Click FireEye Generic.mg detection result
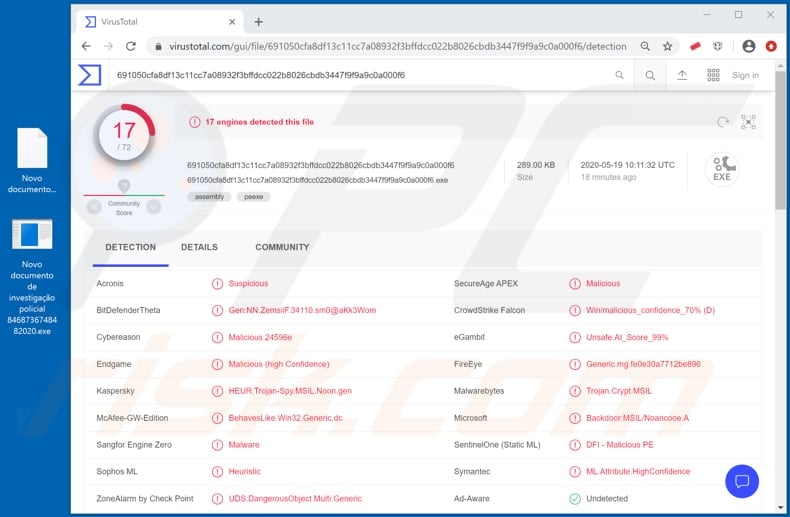Image resolution: width=790 pixels, height=517 pixels. coord(643,364)
